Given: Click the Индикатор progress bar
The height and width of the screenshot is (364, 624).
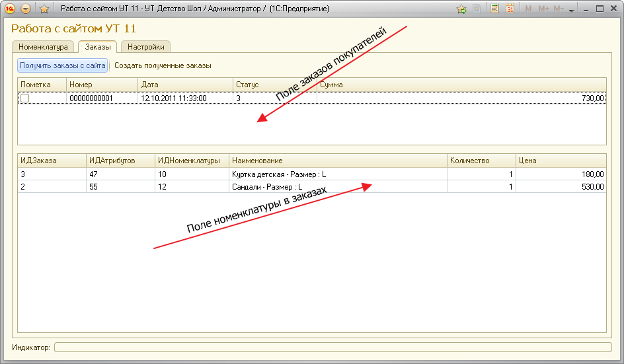Looking at the screenshot, I should (x=332, y=347).
